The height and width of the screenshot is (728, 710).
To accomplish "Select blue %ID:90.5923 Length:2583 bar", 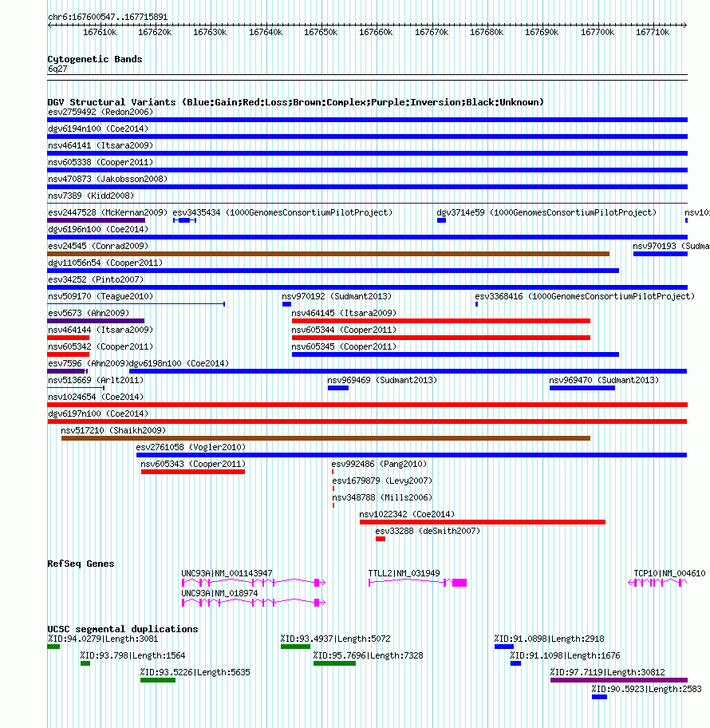I will pyautogui.click(x=599, y=696).
